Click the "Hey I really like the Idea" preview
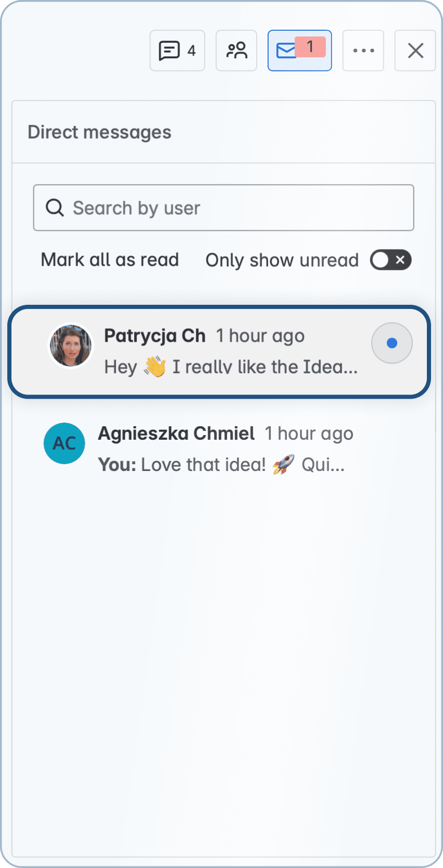The width and height of the screenshot is (443, 868). (x=231, y=367)
